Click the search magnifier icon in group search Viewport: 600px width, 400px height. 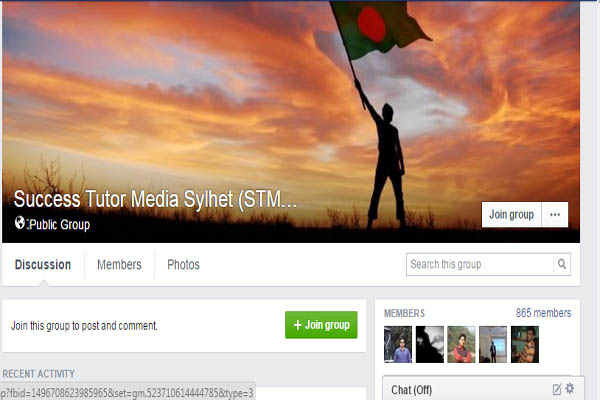pos(561,264)
